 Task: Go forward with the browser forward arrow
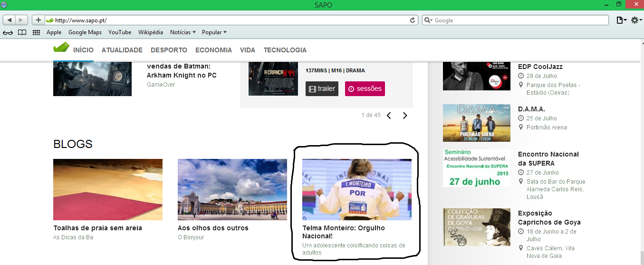pyautogui.click(x=22, y=20)
